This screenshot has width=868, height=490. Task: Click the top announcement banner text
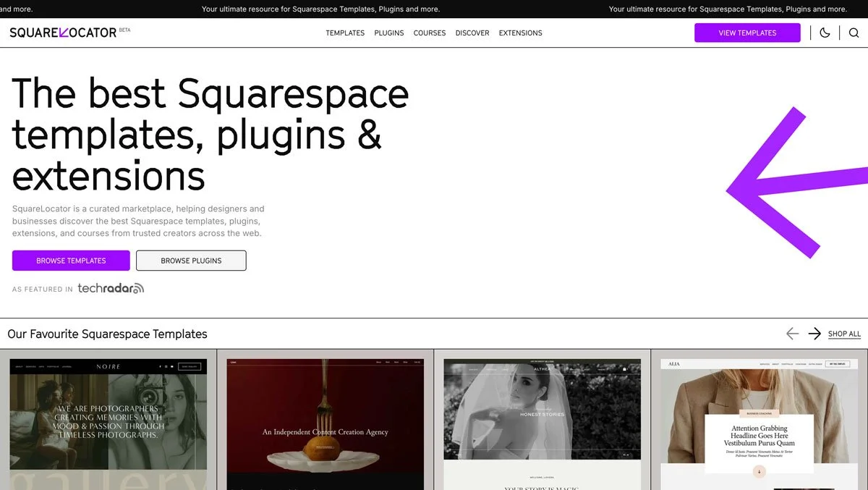click(320, 9)
